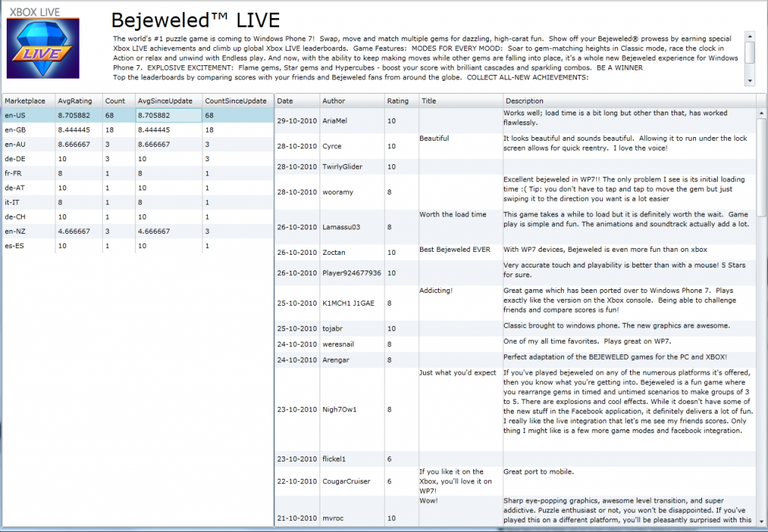The width and height of the screenshot is (768, 532).
Task: Click the review title 'Worth the load time'
Action: 452,214
